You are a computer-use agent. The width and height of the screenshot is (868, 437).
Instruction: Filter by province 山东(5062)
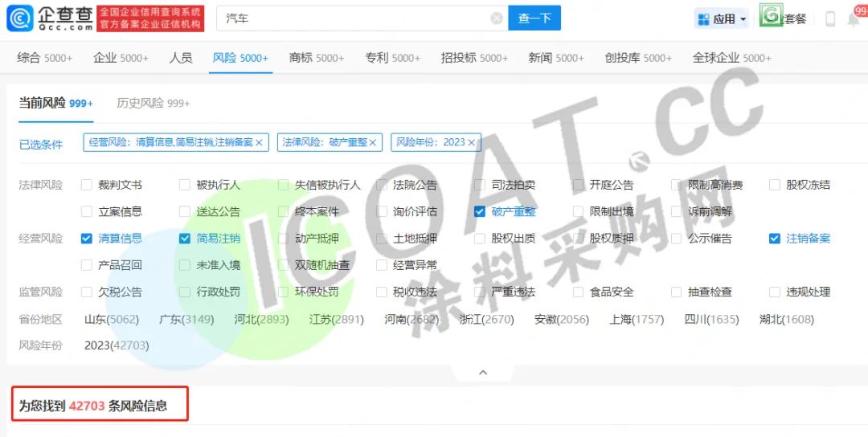coord(112,319)
